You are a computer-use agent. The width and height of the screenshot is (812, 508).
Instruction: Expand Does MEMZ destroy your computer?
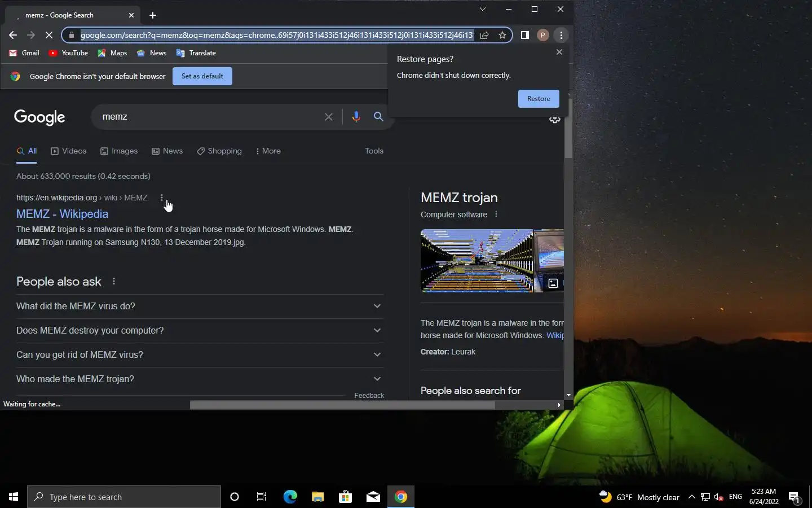tap(200, 330)
